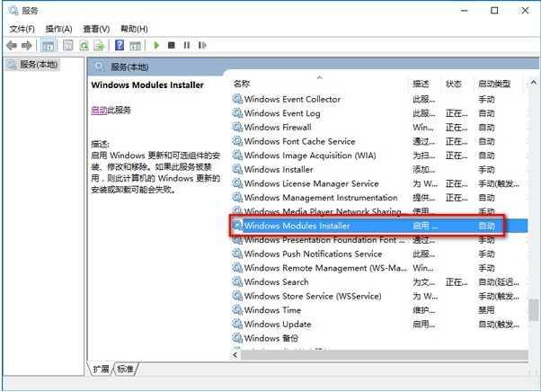
Task: Switch to the 扩展 tab
Action: [101, 370]
